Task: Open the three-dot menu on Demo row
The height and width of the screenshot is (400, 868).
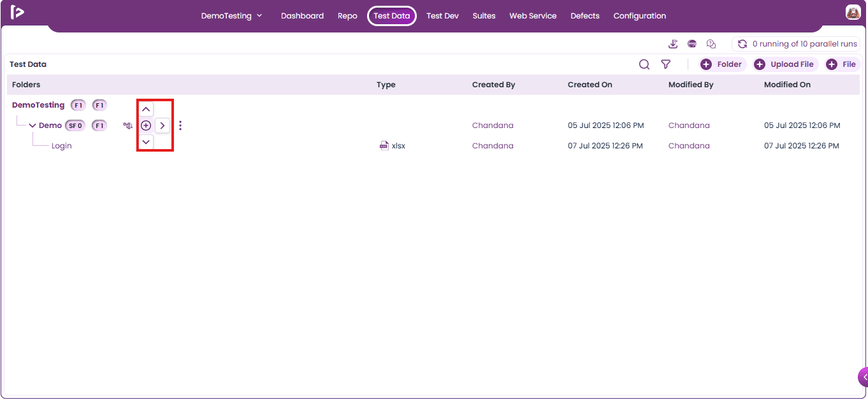Action: pyautogui.click(x=180, y=125)
